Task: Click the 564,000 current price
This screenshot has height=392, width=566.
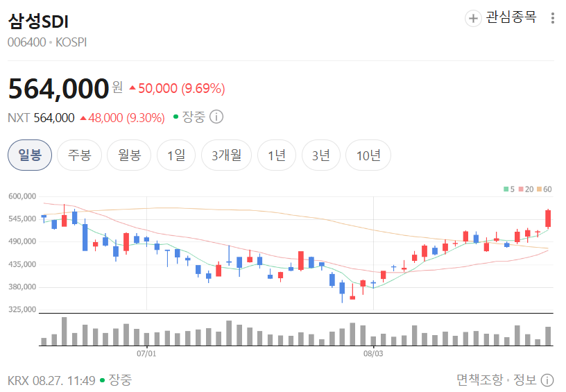Action: [x=58, y=88]
